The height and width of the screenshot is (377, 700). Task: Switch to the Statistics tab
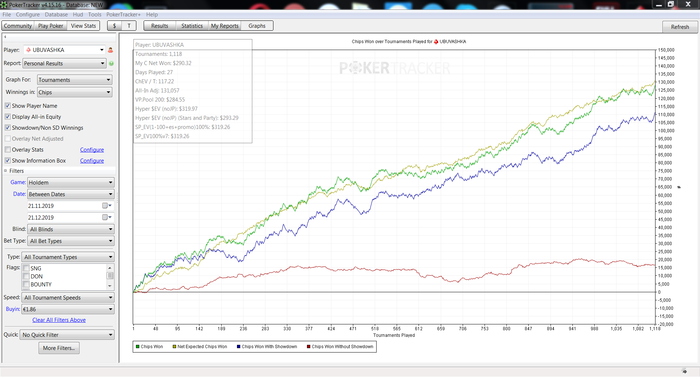[192, 26]
